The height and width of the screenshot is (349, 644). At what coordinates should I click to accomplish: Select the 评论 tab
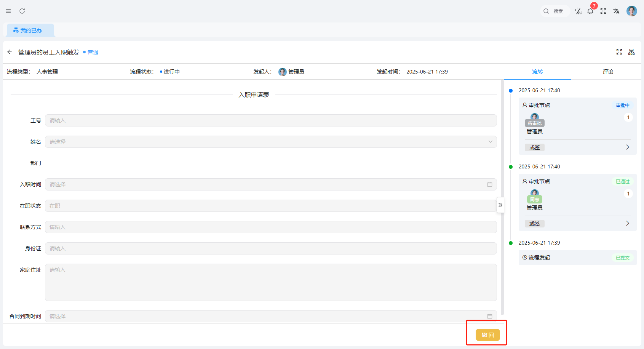click(x=608, y=72)
